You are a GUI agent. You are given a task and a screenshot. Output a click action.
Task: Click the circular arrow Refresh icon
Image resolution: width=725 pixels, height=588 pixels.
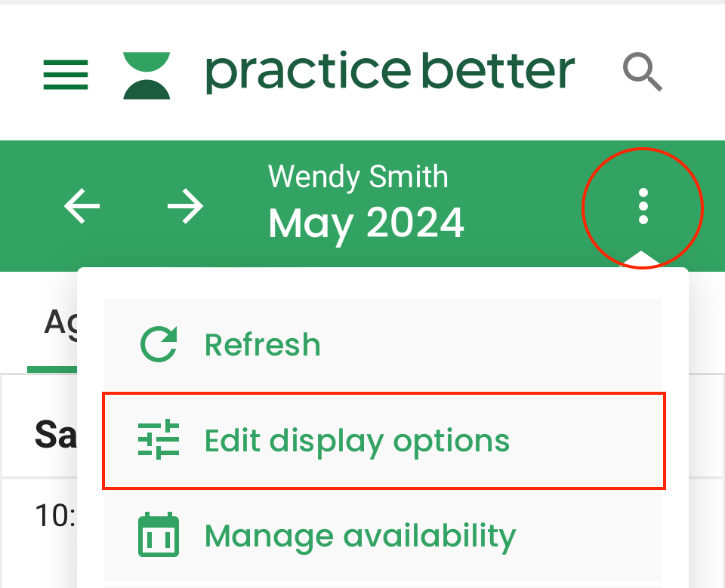(x=159, y=345)
